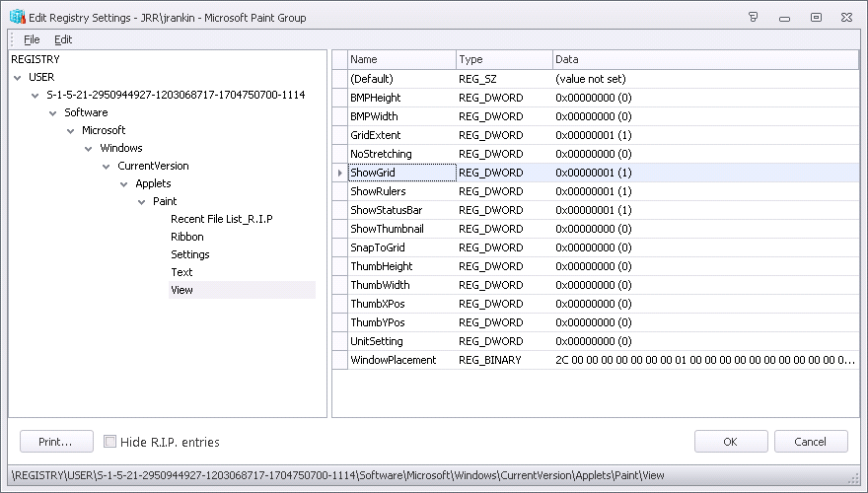Collapse the USER tree node

[x=18, y=78]
